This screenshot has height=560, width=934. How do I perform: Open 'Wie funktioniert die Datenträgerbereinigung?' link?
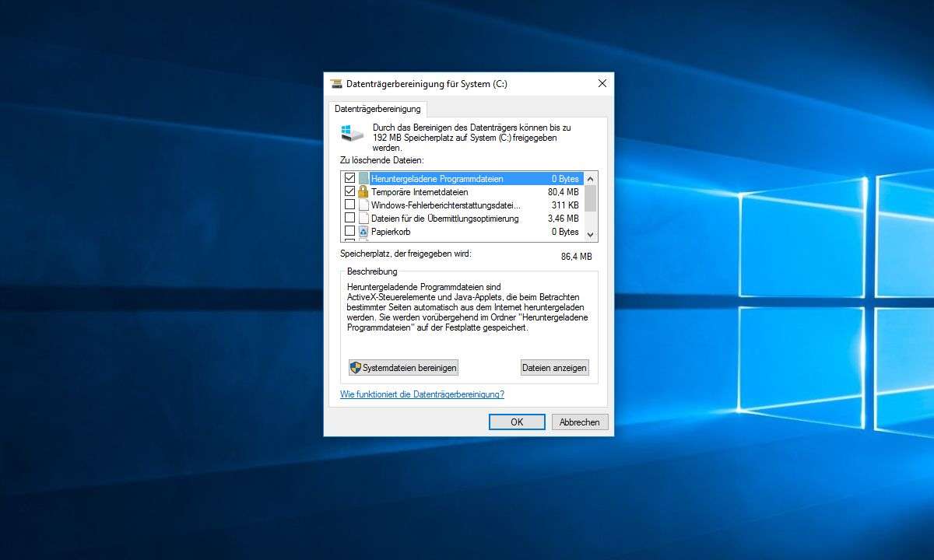422,394
